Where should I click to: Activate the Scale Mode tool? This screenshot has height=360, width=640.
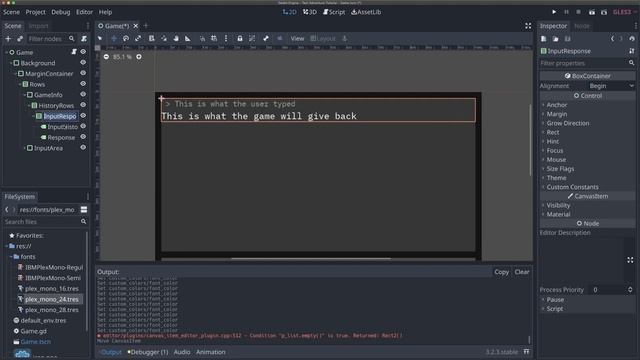click(x=138, y=38)
